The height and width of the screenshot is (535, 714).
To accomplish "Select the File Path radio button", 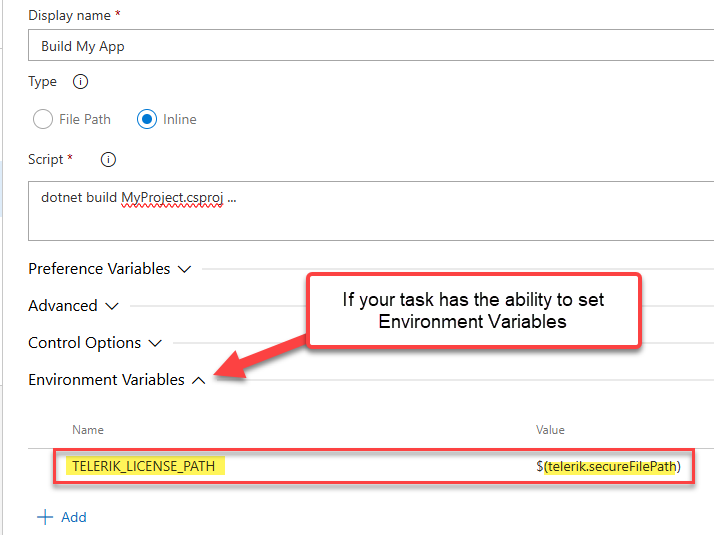I will point(43,119).
